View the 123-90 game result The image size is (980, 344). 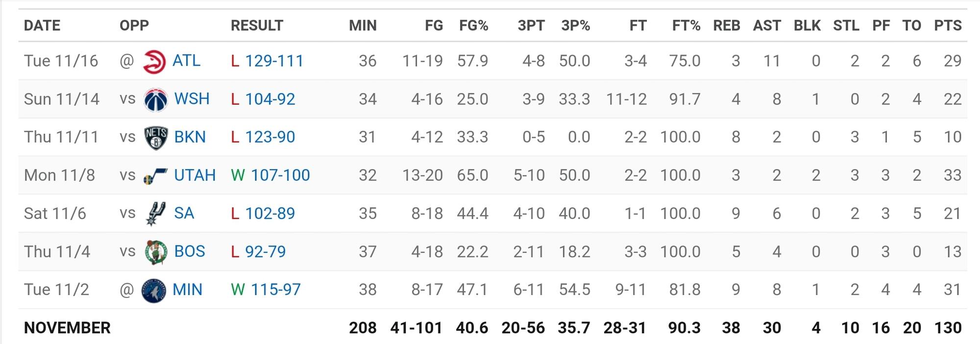tap(270, 137)
